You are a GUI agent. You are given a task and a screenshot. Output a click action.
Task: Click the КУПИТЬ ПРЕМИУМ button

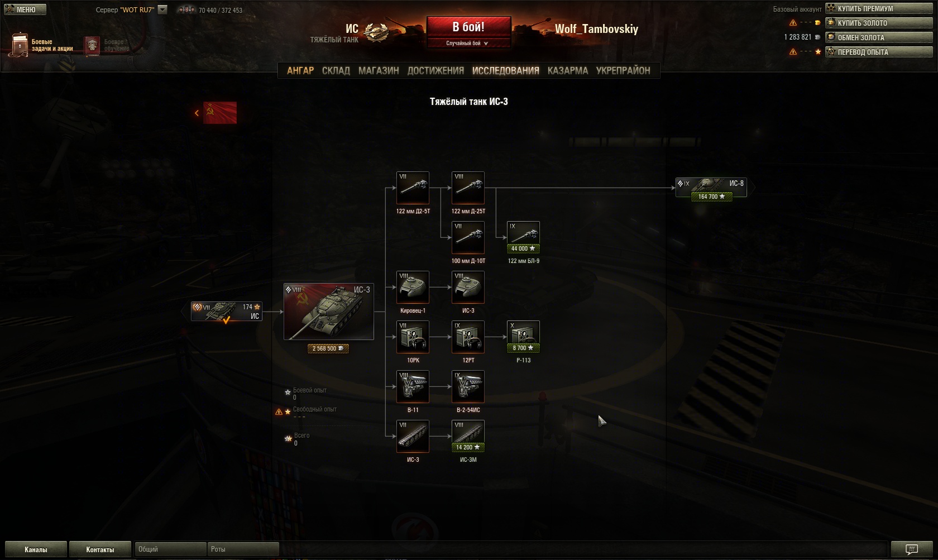[x=879, y=8]
